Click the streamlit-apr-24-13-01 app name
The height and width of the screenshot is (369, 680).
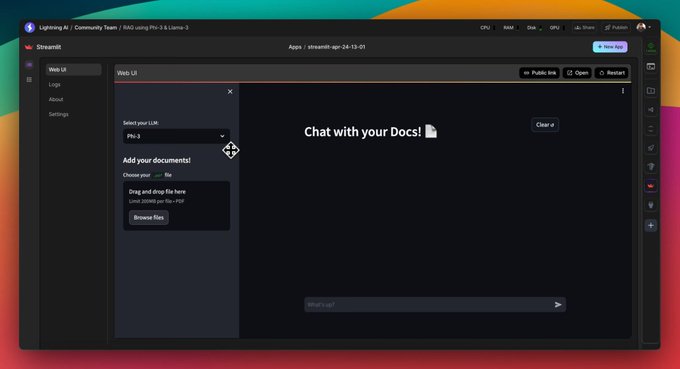coord(337,47)
